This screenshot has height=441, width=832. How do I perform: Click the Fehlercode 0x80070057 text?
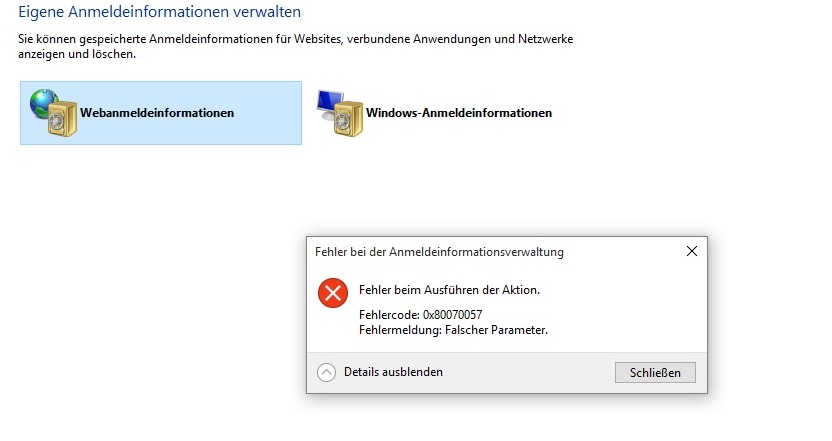(420, 315)
